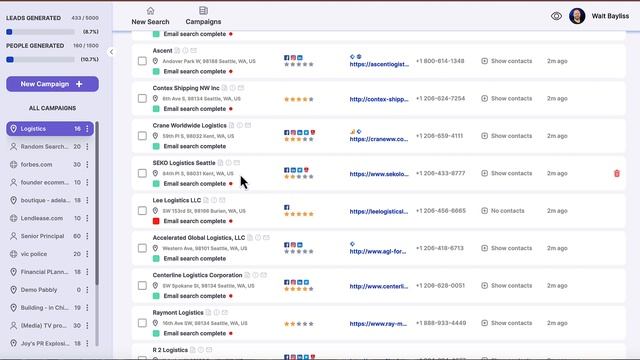
Task: Collapse the sidebar with the chevron arrow
Action: [x=111, y=52]
